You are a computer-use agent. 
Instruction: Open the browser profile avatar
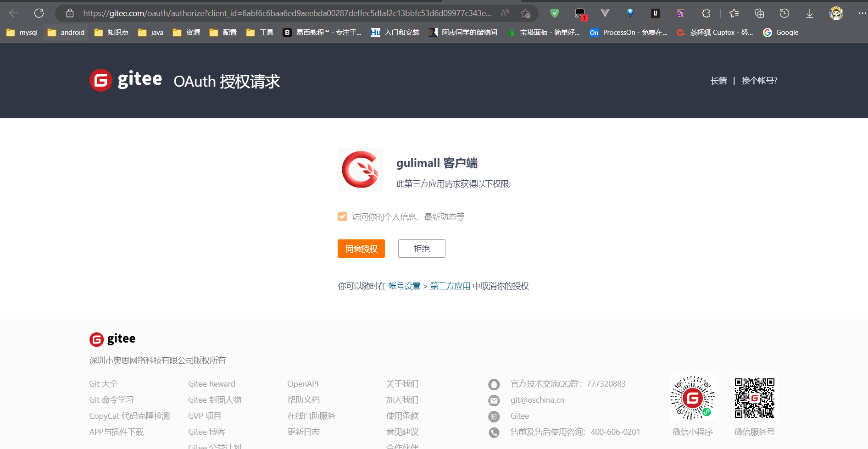(836, 13)
